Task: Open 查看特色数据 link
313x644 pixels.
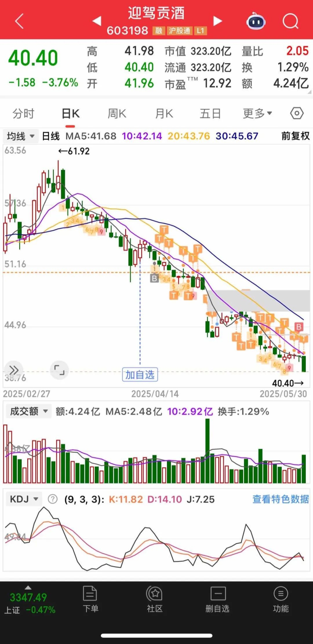Action: point(281,499)
